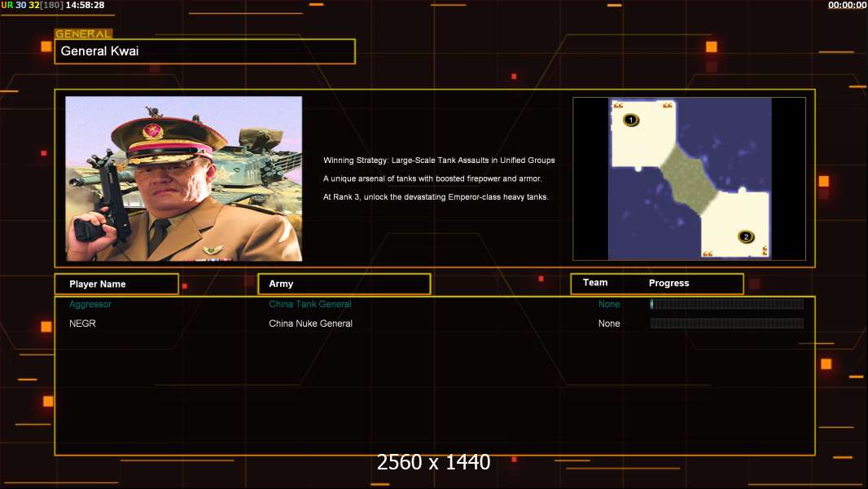Click the China Tank General army entry
The height and width of the screenshot is (489, 868).
pos(310,304)
